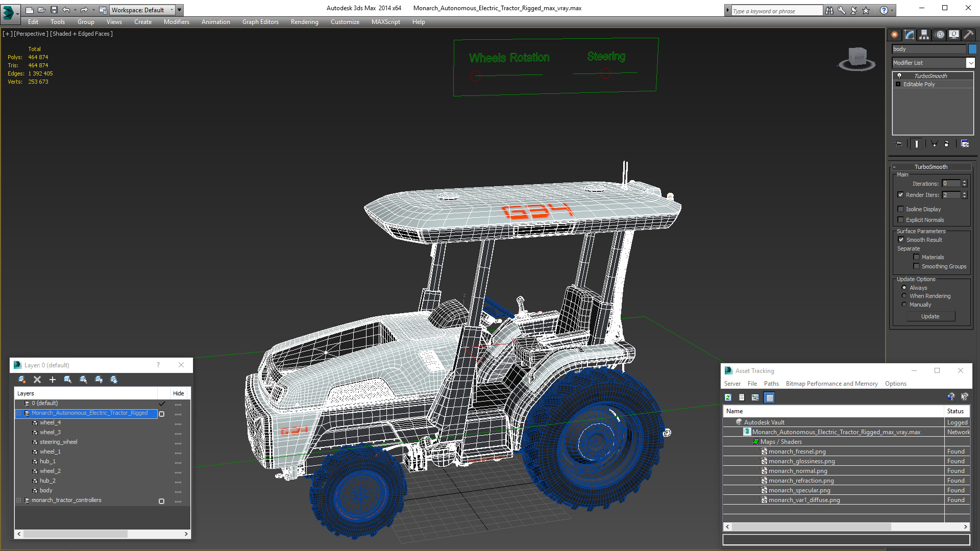Click Freeze/Unfreeze All Layers icon
This screenshot has width=980, height=551.
tap(114, 380)
